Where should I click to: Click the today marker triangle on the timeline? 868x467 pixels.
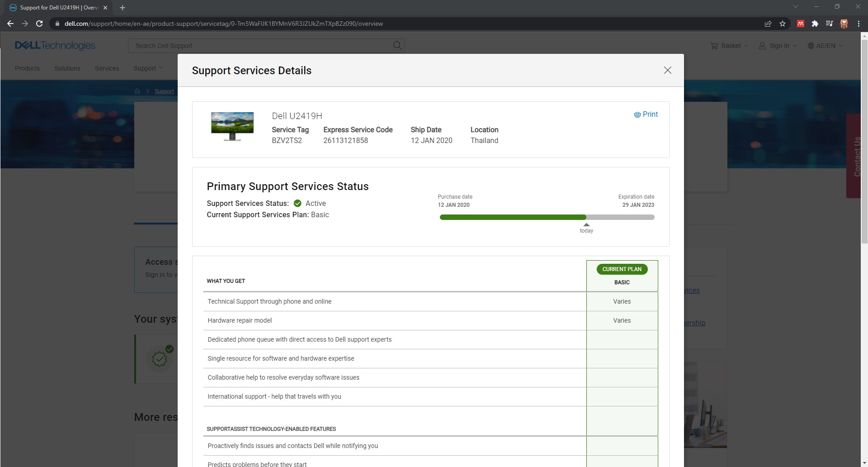[x=586, y=224]
